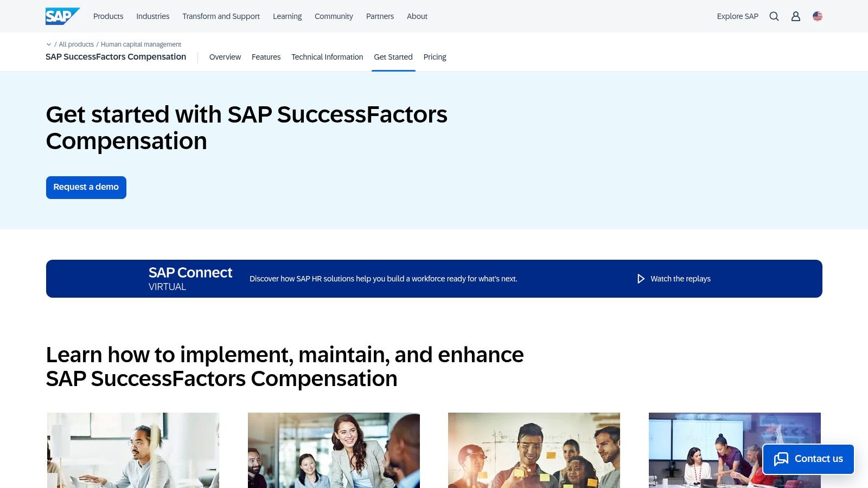
Task: Select the Overview tab
Action: click(x=225, y=57)
